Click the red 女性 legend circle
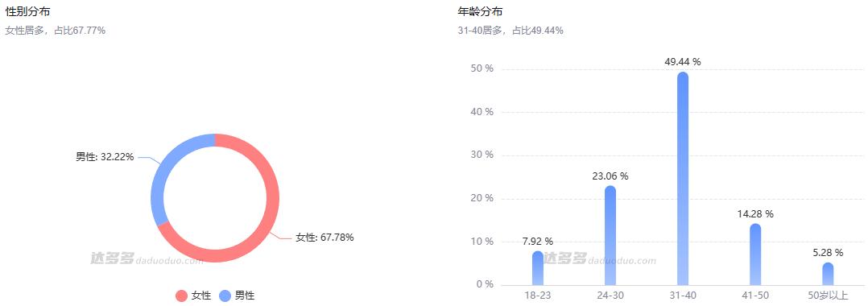 click(182, 296)
